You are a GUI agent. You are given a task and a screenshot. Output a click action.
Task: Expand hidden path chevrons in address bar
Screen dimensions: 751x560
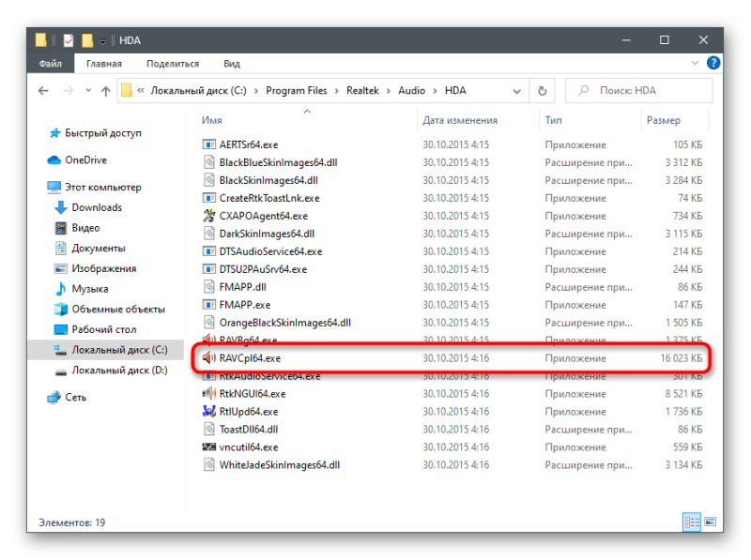[140, 90]
